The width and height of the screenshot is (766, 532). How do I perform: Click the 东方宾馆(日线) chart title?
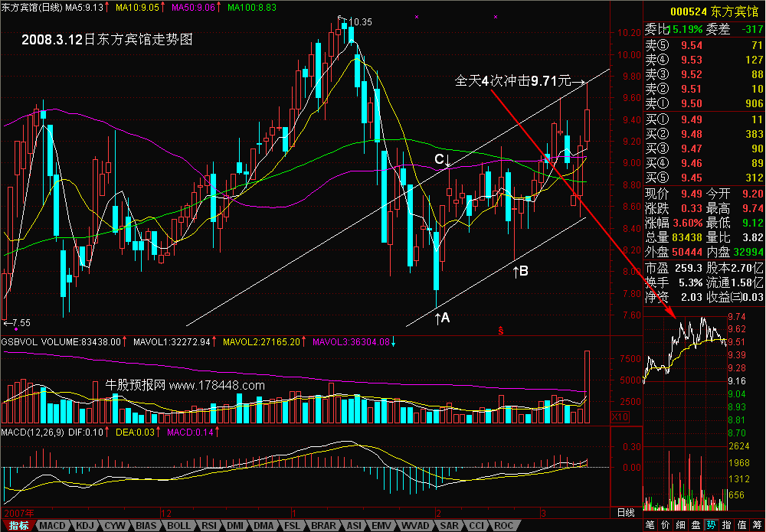[x=31, y=8]
